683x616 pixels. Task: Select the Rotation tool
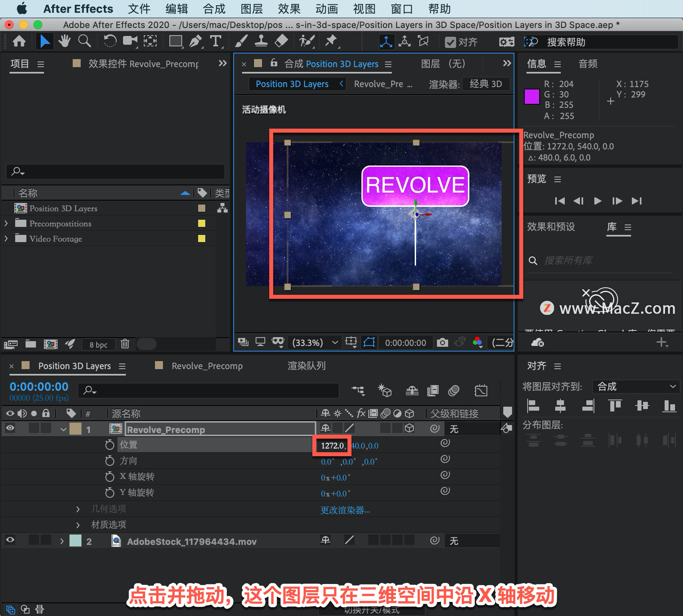point(110,41)
